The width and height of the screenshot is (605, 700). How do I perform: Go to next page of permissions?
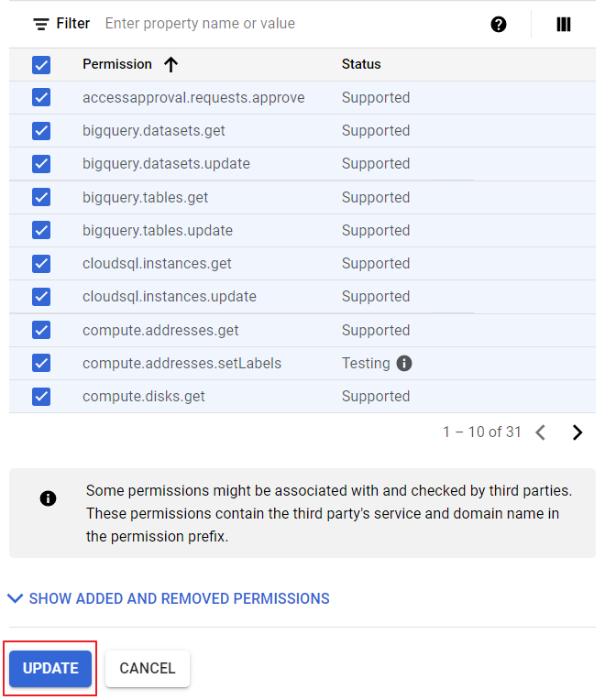point(577,432)
